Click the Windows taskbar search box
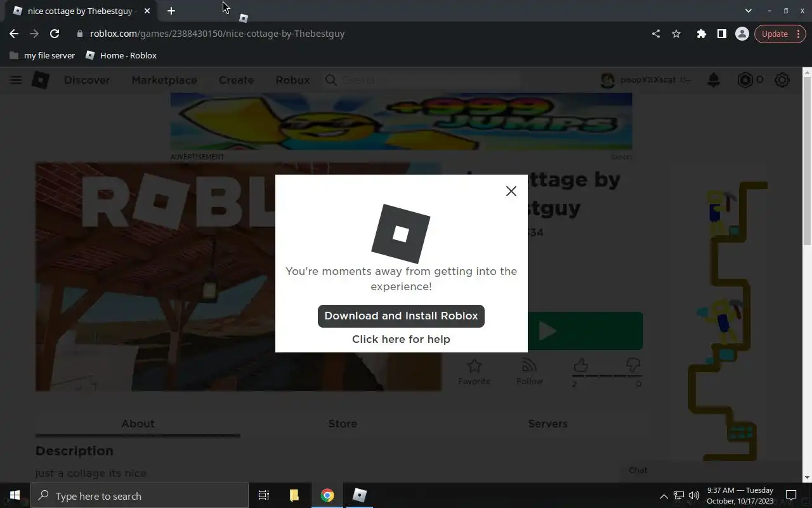This screenshot has width=812, height=508. [x=140, y=496]
